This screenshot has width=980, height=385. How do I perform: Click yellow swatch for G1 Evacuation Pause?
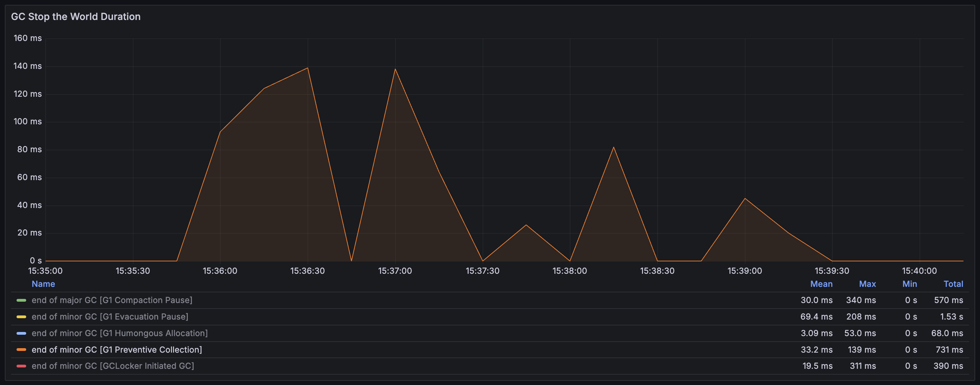click(21, 316)
